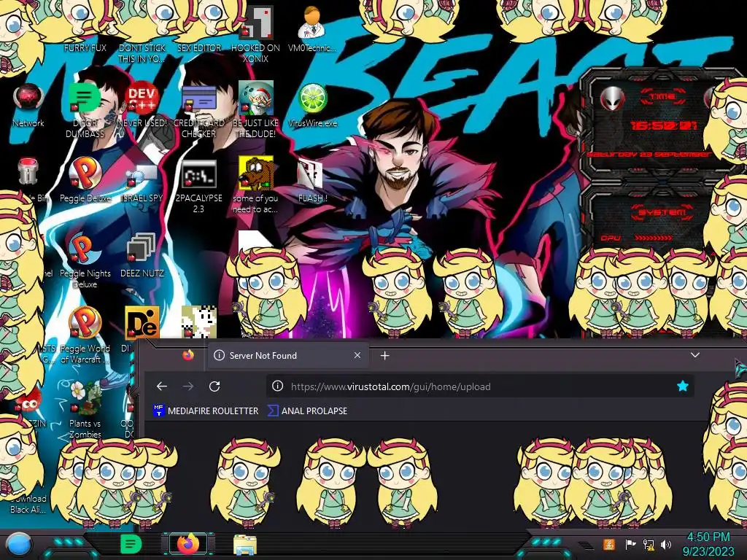Open the taskbar clock showing 4:50 PM
Image resolution: width=747 pixels, height=560 pixels.
(708, 544)
